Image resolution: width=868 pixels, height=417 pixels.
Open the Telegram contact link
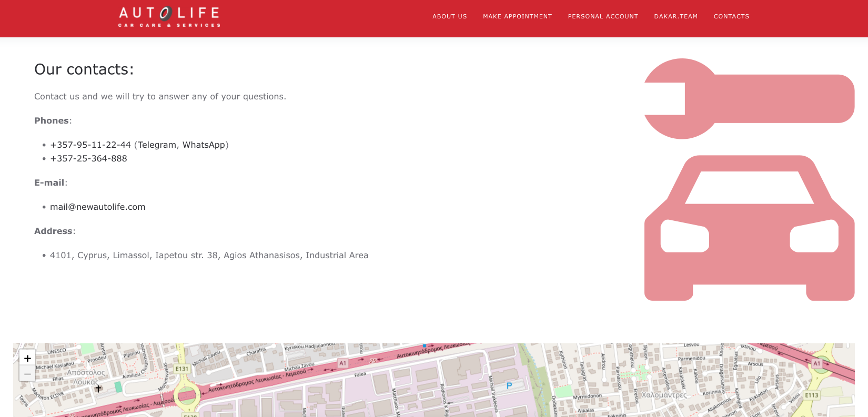coord(157,145)
